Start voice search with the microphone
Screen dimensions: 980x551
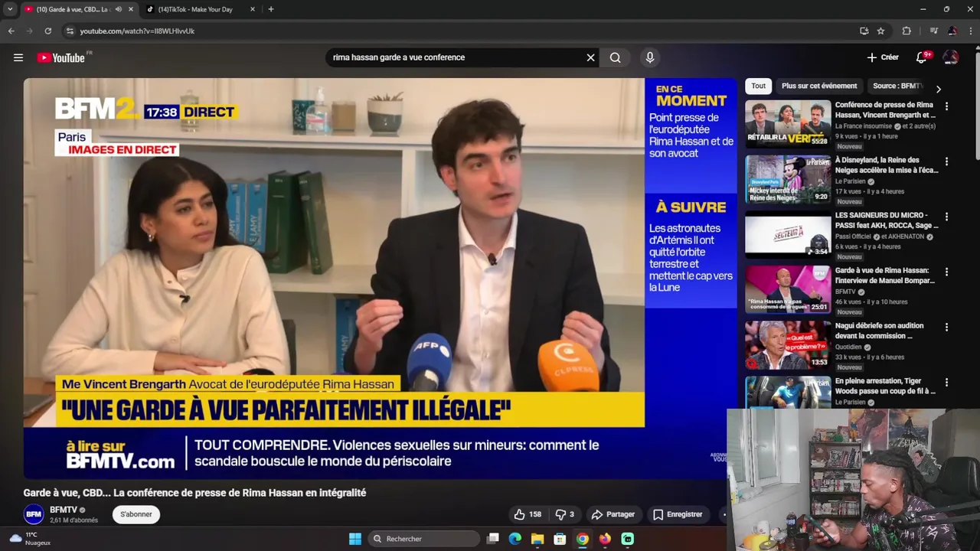(650, 57)
